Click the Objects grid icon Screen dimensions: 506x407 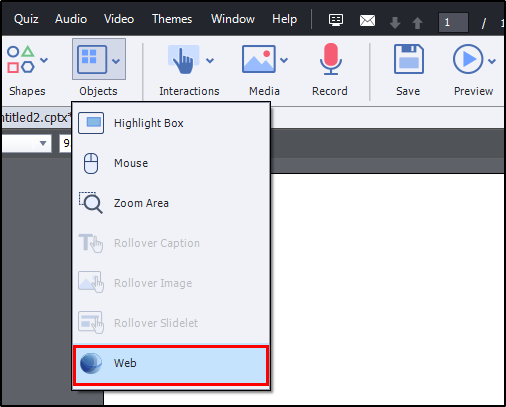(x=92, y=59)
